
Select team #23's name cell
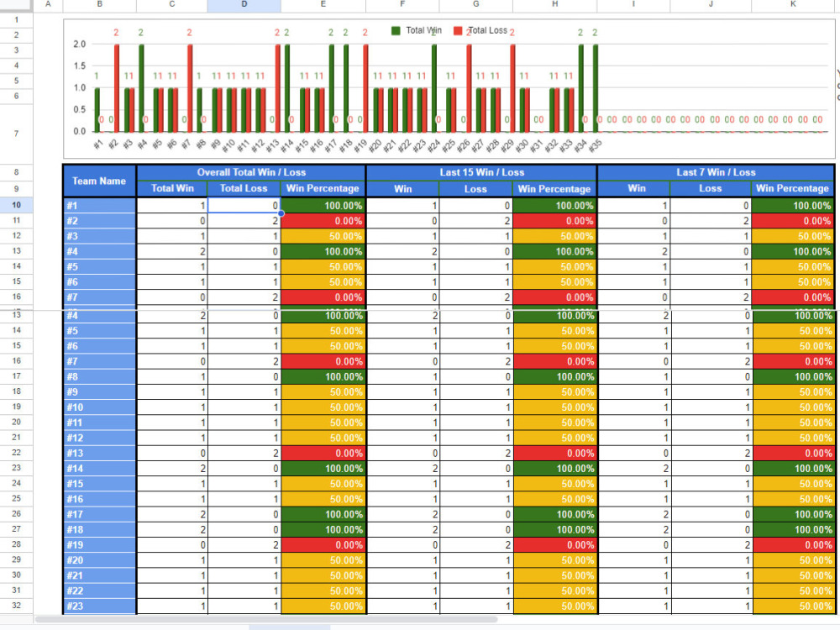pyautogui.click(x=98, y=606)
